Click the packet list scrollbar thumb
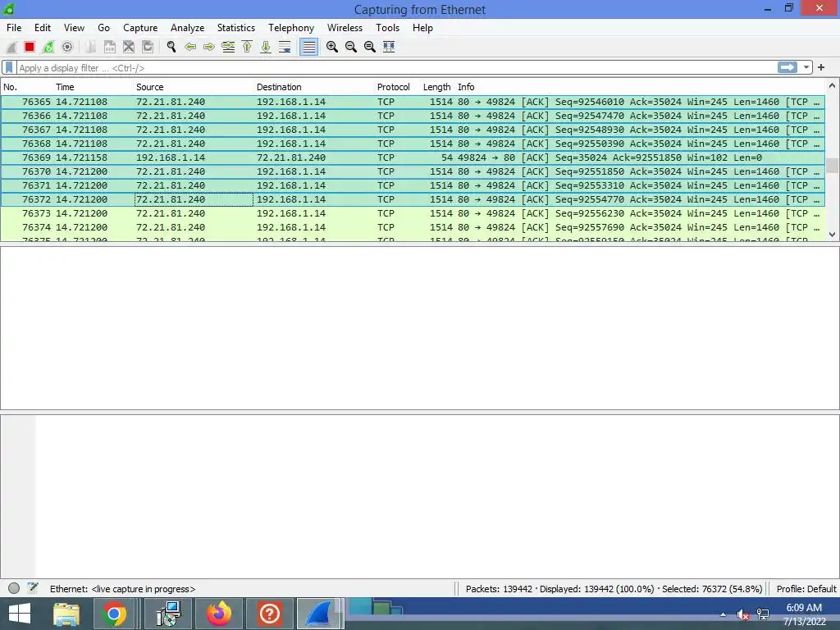Screen dimensions: 840x630 point(832,165)
